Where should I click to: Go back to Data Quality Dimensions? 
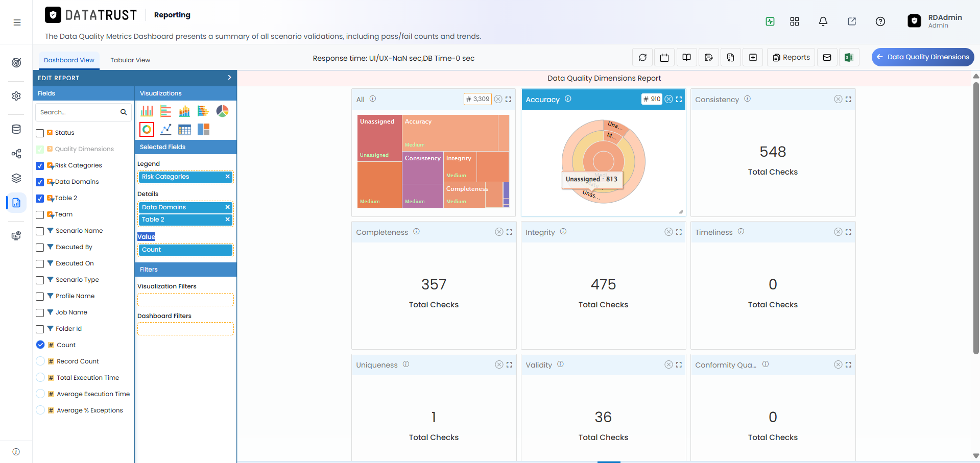point(923,57)
